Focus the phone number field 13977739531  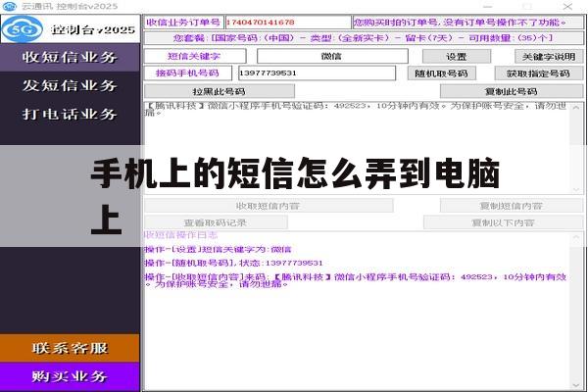coord(317,73)
